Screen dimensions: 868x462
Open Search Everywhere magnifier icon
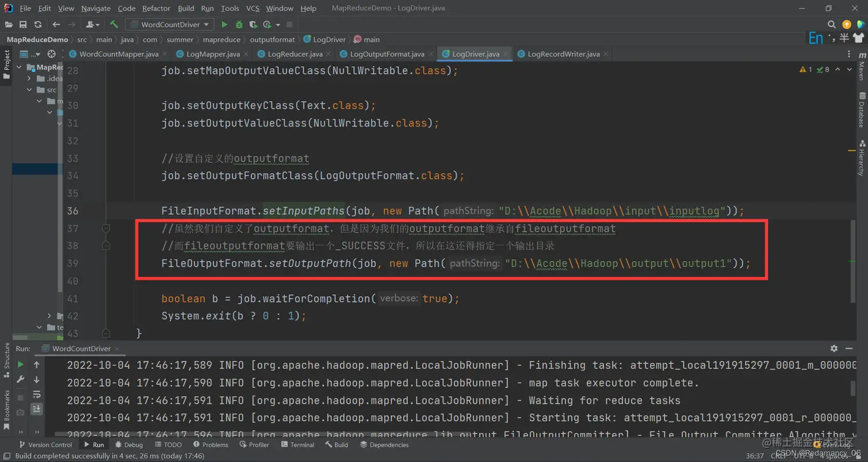click(832, 25)
